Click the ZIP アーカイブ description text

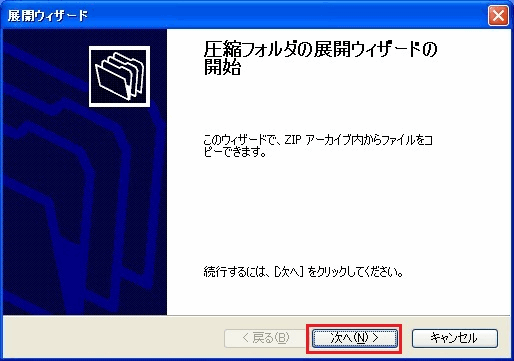[318, 146]
